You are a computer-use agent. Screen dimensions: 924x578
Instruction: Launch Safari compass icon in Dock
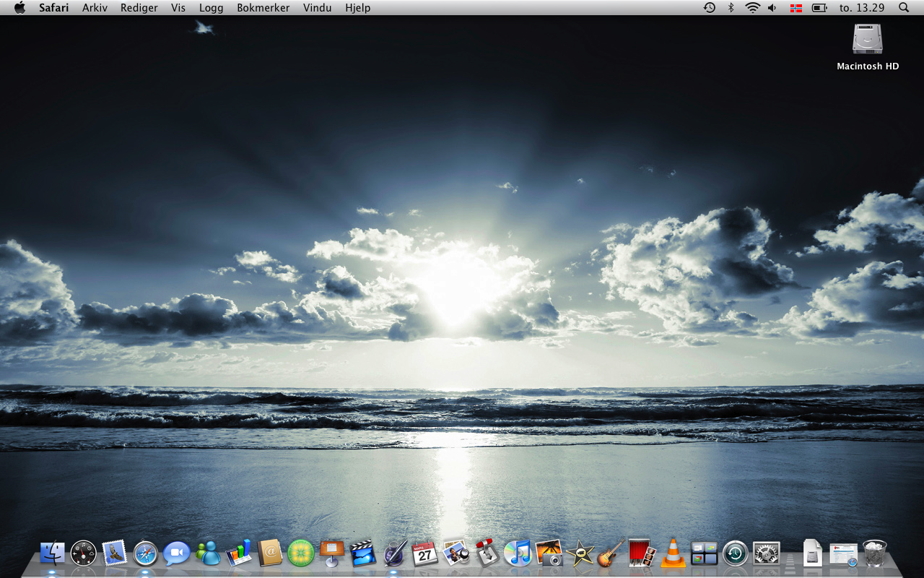(x=145, y=553)
